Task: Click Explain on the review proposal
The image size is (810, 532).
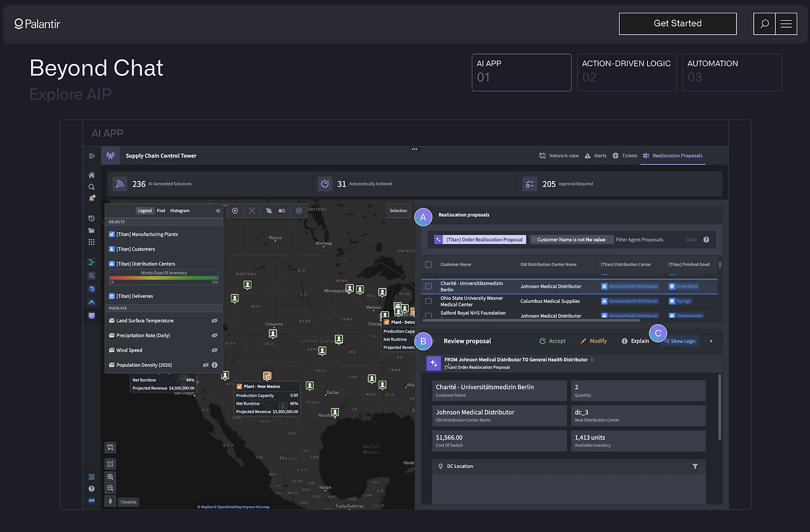Action: pyautogui.click(x=635, y=341)
